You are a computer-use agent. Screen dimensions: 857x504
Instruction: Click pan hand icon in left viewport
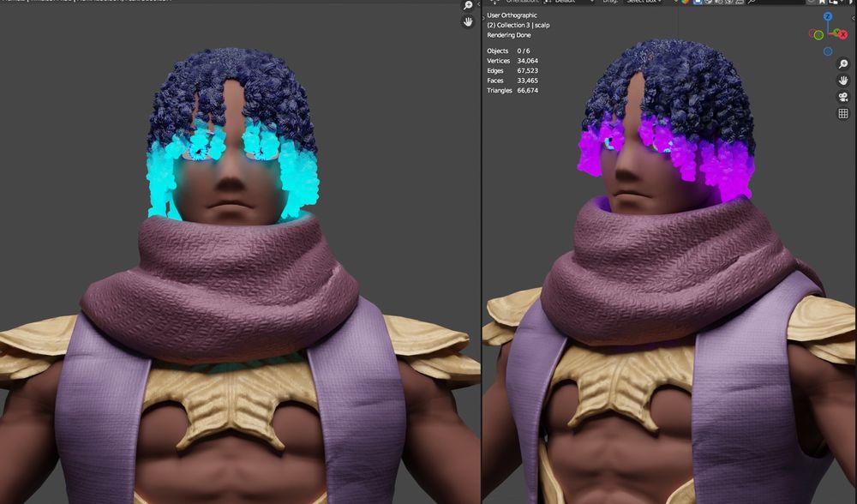(x=468, y=22)
